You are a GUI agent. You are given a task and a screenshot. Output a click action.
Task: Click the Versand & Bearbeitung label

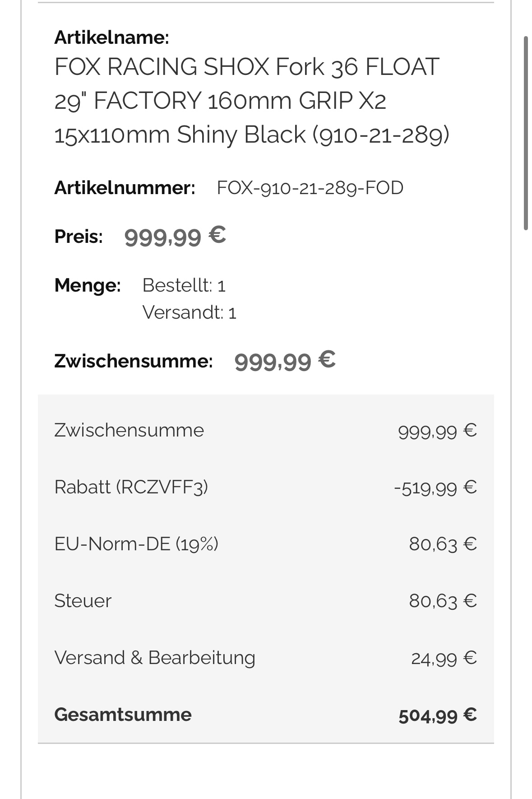(155, 658)
